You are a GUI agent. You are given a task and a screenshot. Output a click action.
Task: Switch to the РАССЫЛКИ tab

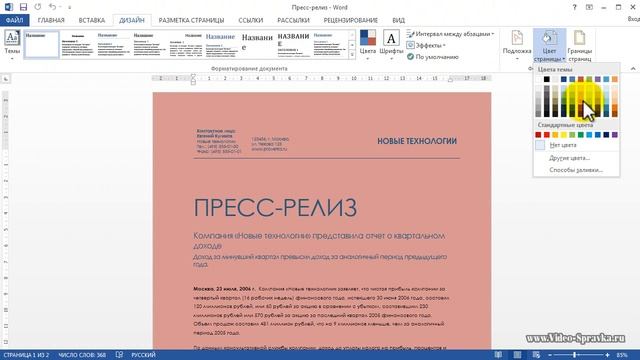pyautogui.click(x=293, y=20)
